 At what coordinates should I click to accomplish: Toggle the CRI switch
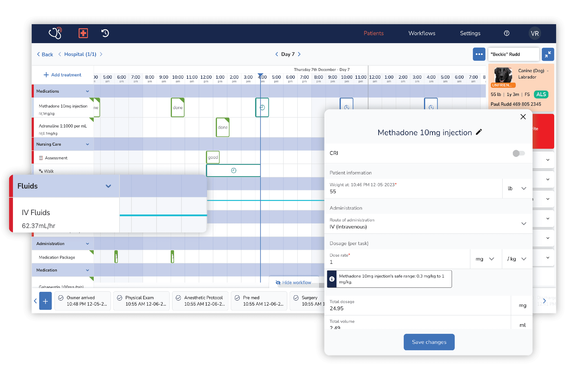click(519, 153)
